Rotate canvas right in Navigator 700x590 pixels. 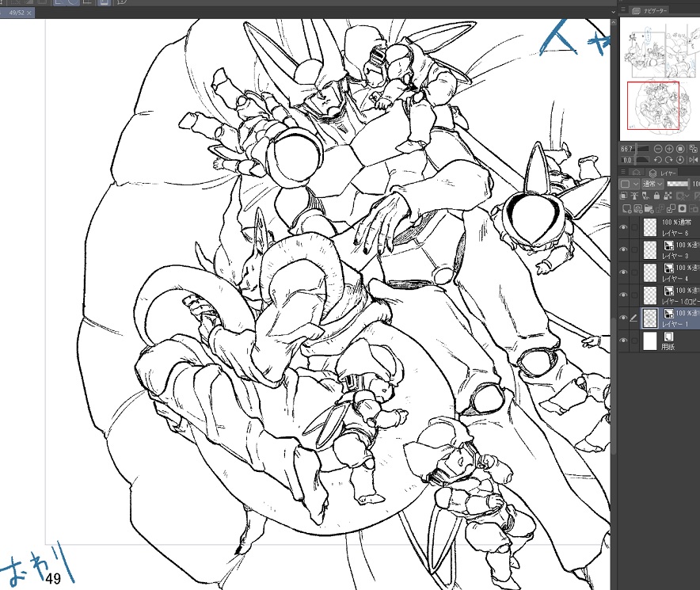[x=669, y=159]
